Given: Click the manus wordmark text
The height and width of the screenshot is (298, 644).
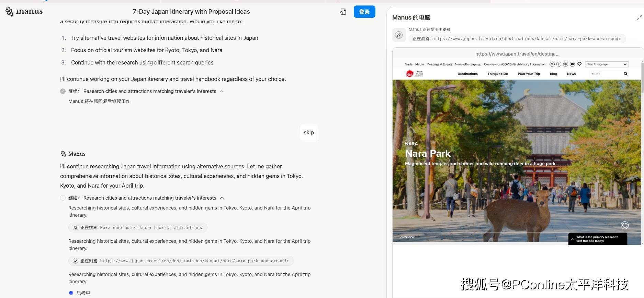Looking at the screenshot, I should coord(29,11).
